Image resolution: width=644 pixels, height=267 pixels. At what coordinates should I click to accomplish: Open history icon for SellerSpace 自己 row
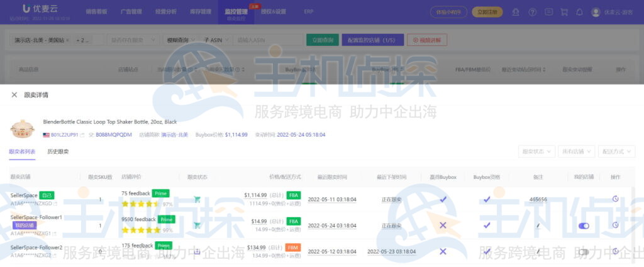point(615,199)
